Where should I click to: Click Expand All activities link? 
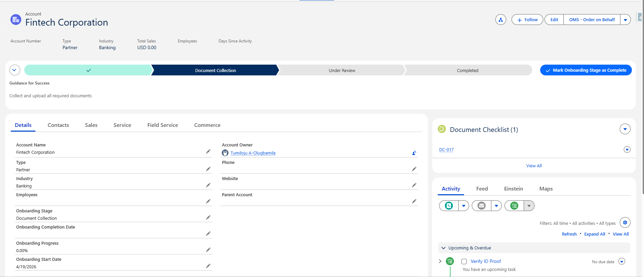point(594,234)
